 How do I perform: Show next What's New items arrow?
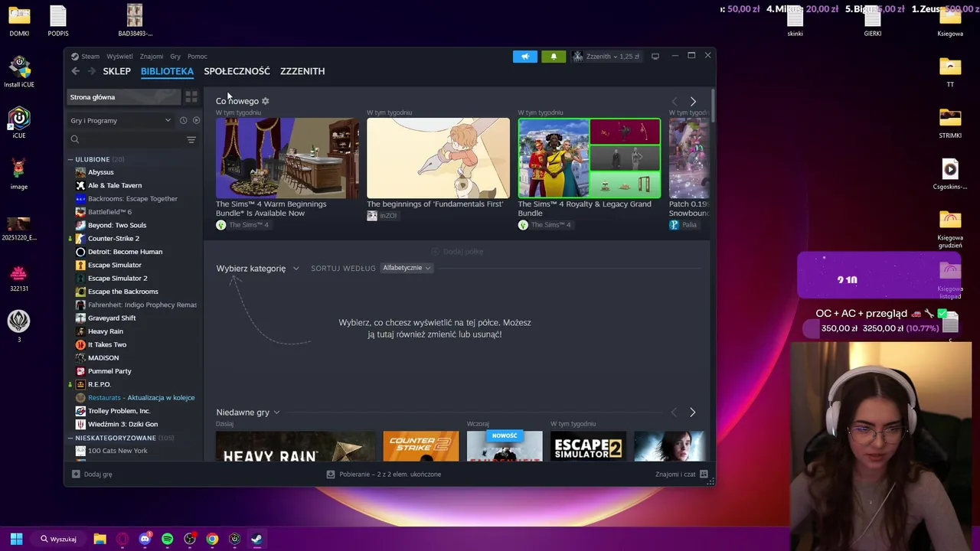click(693, 101)
